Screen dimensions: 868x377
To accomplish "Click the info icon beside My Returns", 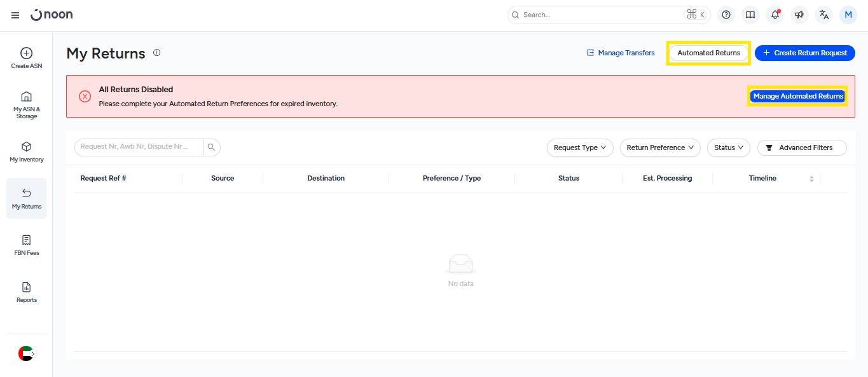I will tap(157, 53).
